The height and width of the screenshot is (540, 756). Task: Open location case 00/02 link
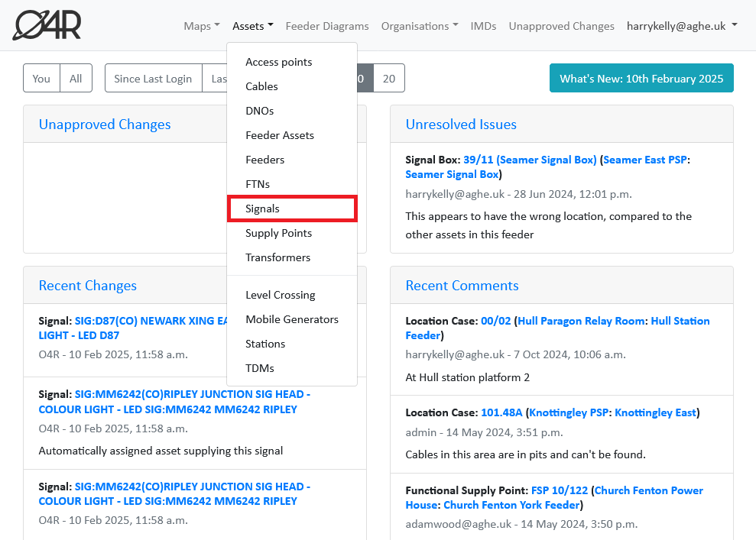[x=495, y=322]
